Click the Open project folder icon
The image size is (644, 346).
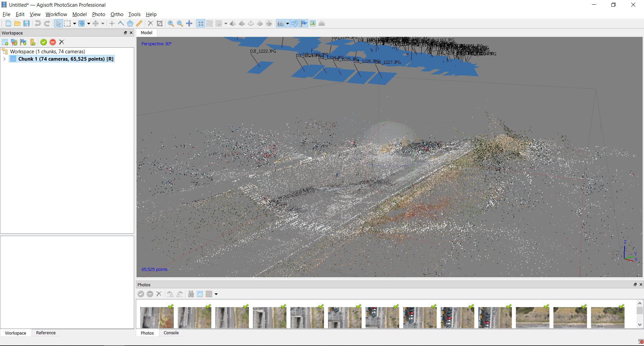tap(17, 23)
